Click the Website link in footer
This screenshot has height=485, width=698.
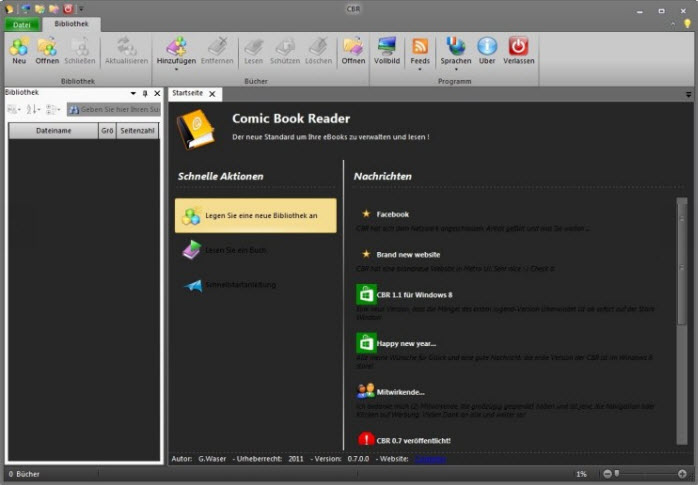coord(430,459)
